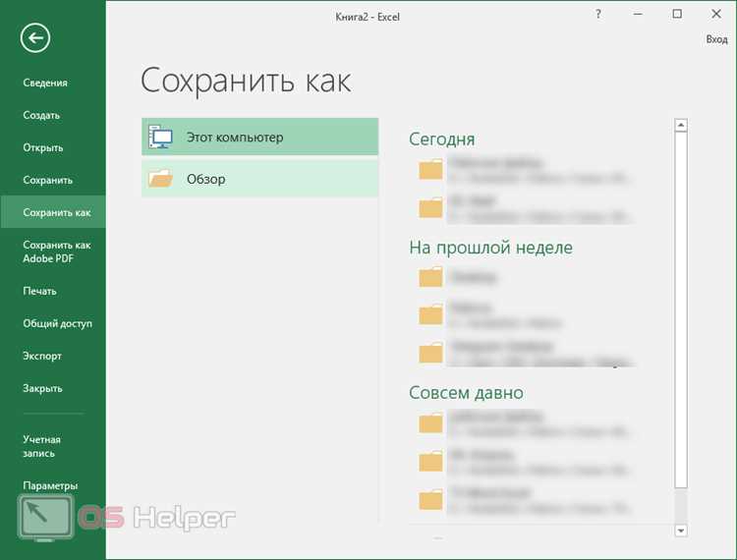Click scrollbar up arrow in folder list

coord(681,125)
